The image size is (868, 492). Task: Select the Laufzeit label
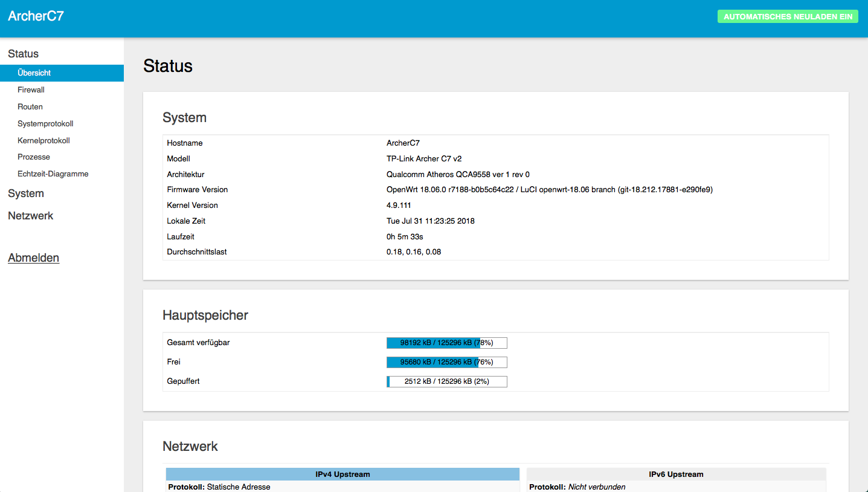point(181,237)
